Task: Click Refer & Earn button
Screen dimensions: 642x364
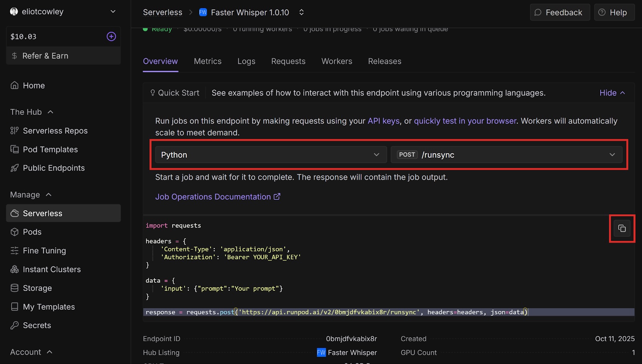Action: pyautogui.click(x=63, y=56)
